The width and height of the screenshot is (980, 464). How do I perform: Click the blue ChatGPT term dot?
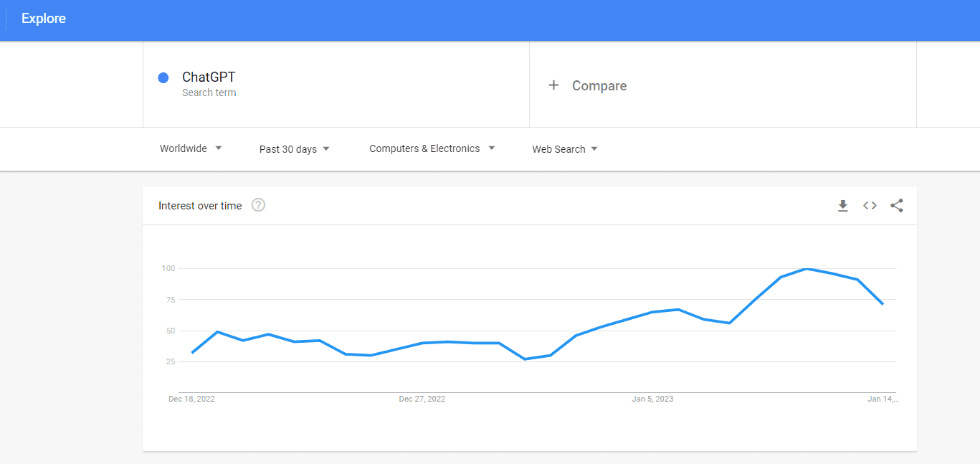coord(163,77)
